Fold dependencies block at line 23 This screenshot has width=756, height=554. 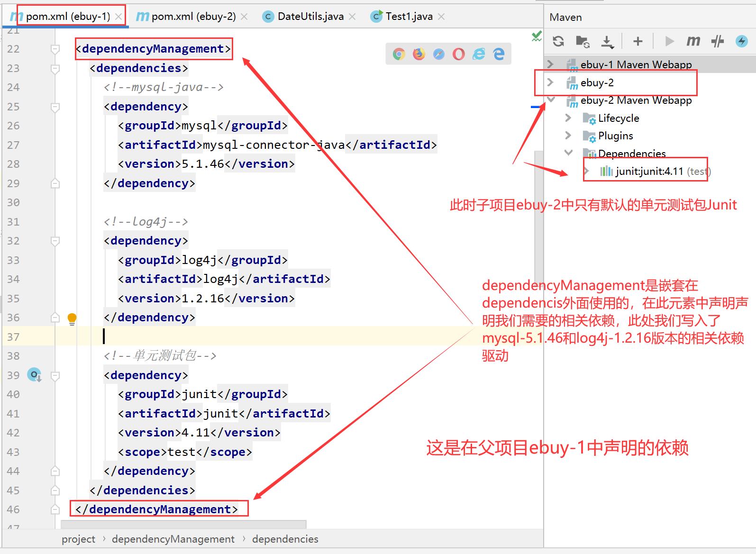coord(55,69)
